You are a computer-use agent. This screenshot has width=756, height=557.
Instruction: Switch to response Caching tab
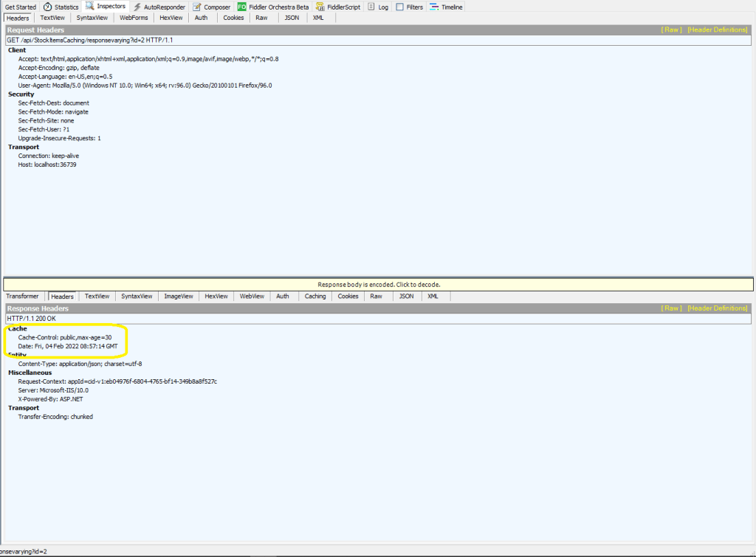click(x=315, y=297)
